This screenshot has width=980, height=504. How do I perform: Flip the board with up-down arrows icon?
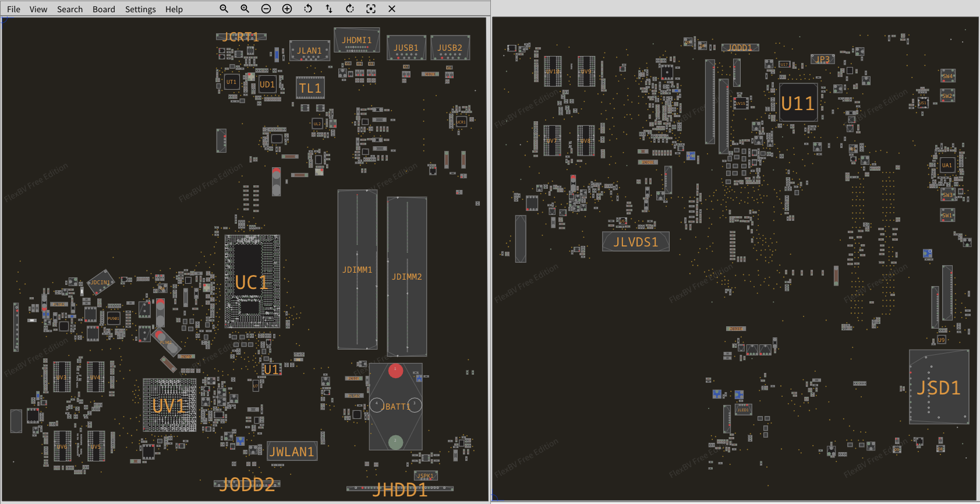[329, 9]
